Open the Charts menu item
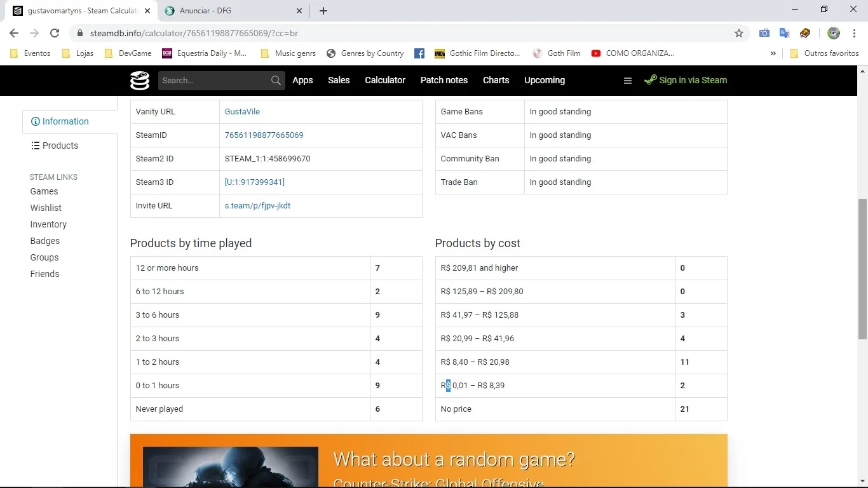The width and height of the screenshot is (868, 488). click(496, 80)
